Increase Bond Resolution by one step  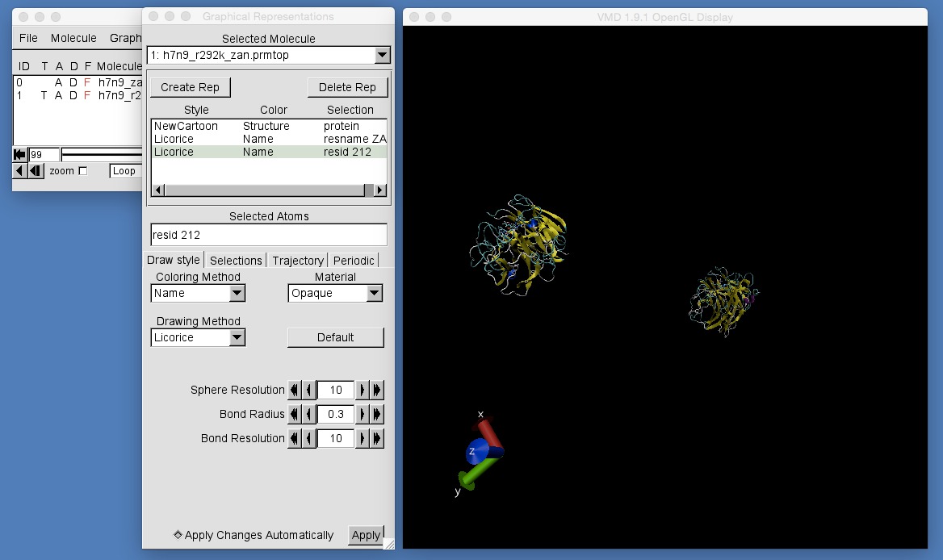(x=362, y=439)
